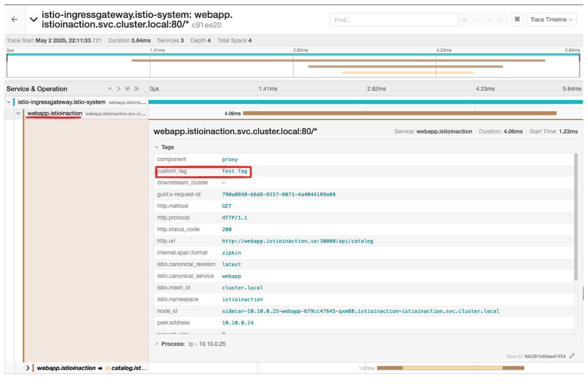Click the component 'proxy' value
This screenshot has height=384, width=588.
(x=230, y=159)
